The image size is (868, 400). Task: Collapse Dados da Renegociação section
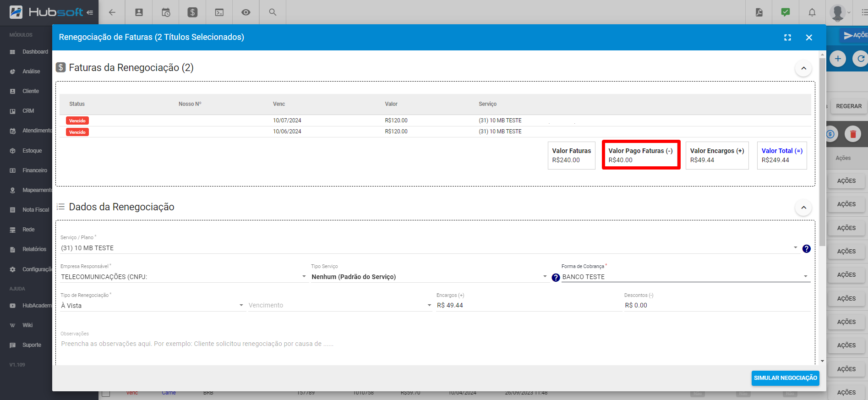pos(803,208)
